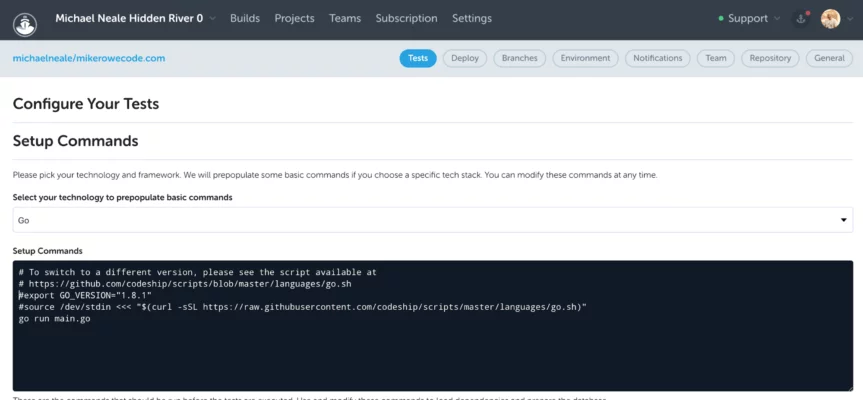Expand the Support dropdown

749,18
